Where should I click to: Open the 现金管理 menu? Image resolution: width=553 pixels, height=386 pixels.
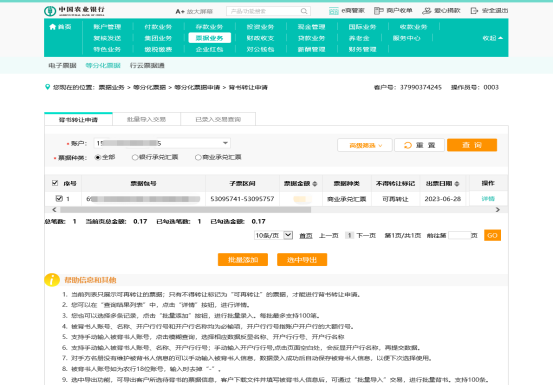[311, 27]
